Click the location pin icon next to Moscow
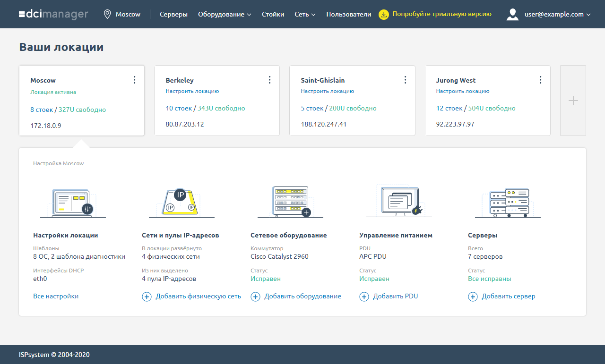 point(107,14)
